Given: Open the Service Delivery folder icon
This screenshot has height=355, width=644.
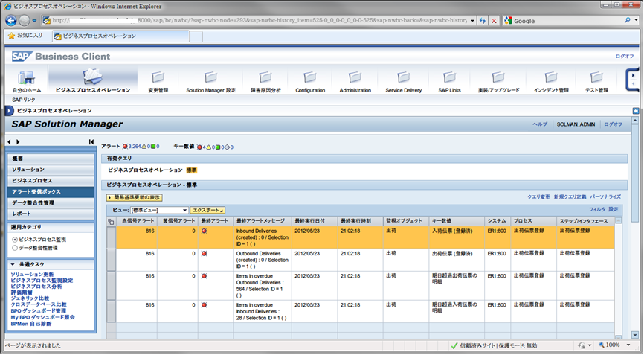Looking at the screenshot, I should tap(403, 77).
